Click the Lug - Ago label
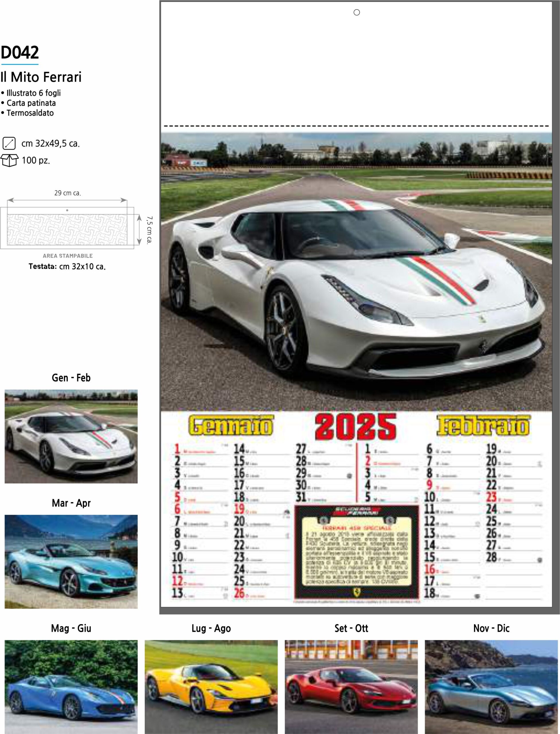Screen dimensions: 560x734 point(211,628)
